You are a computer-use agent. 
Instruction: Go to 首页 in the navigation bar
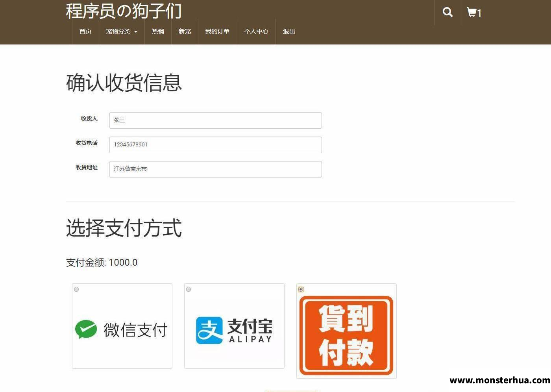point(85,31)
